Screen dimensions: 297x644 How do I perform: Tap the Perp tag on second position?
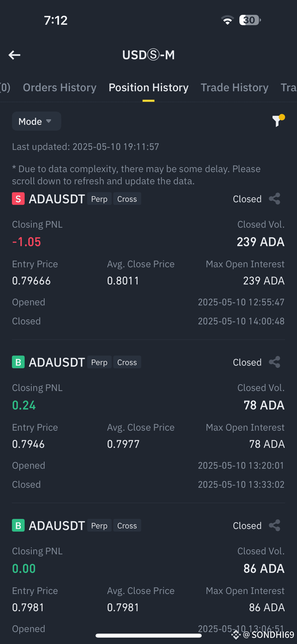(x=99, y=362)
